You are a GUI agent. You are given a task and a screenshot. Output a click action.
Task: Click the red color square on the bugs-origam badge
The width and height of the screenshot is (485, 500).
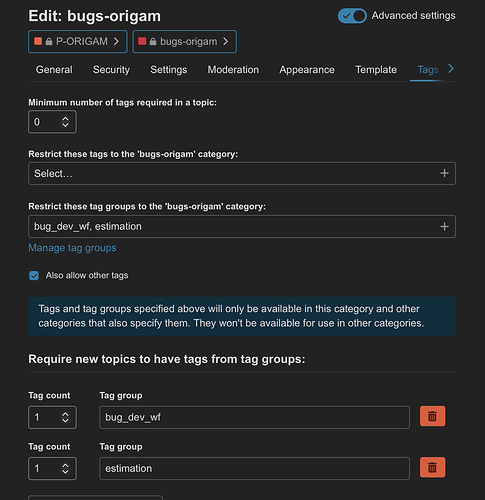click(142, 41)
